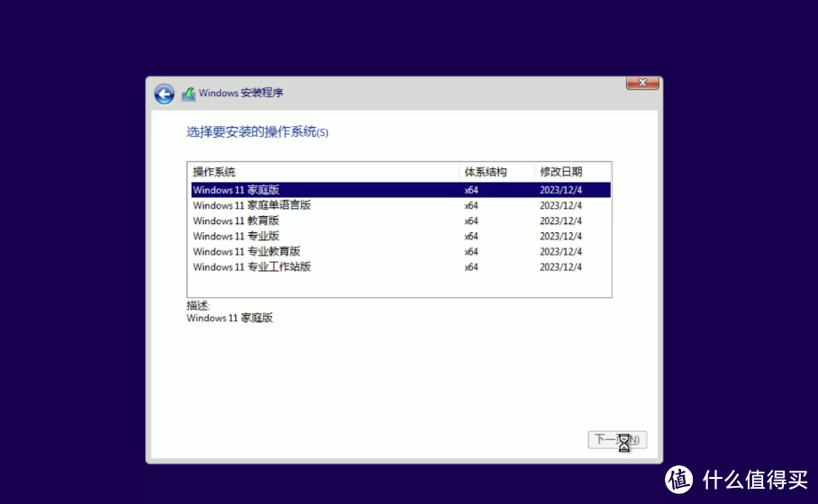Screen dimensions: 818x504
Task: Click x64 in 专业教育版 row
Action: click(x=471, y=252)
